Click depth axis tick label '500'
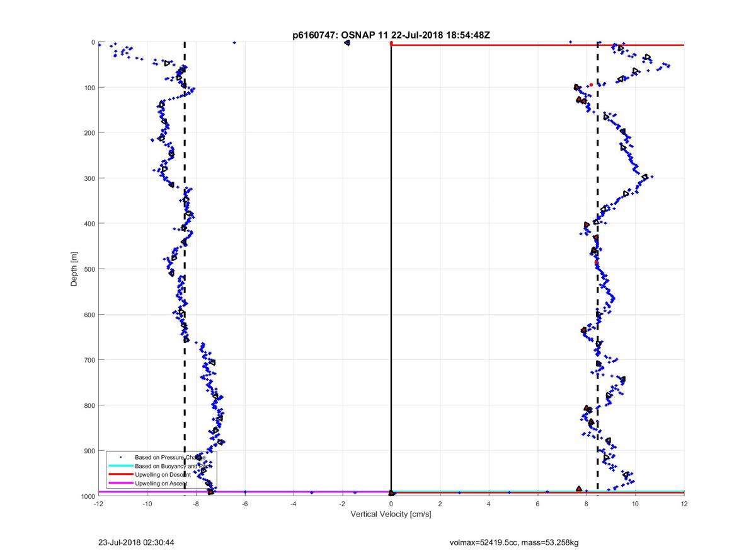The image size is (756, 558). (x=89, y=269)
